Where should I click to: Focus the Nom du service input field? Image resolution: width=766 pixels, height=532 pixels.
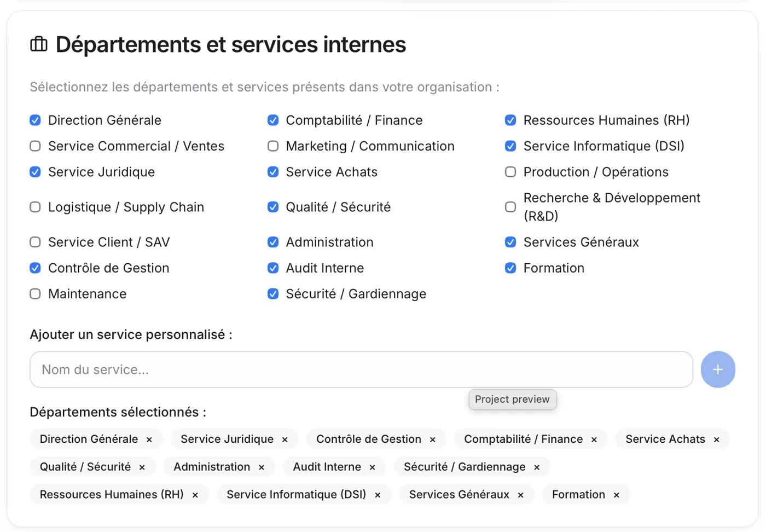click(x=361, y=369)
